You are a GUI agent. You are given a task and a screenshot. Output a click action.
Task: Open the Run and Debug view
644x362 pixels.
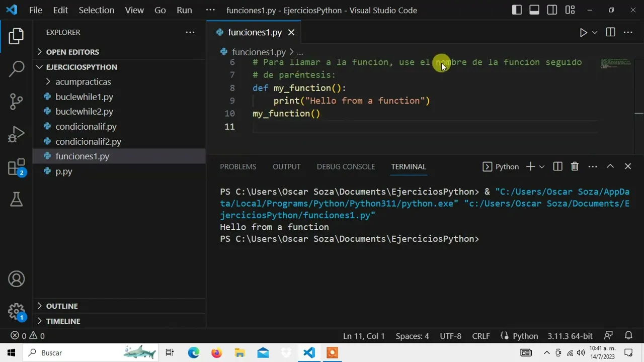16,134
